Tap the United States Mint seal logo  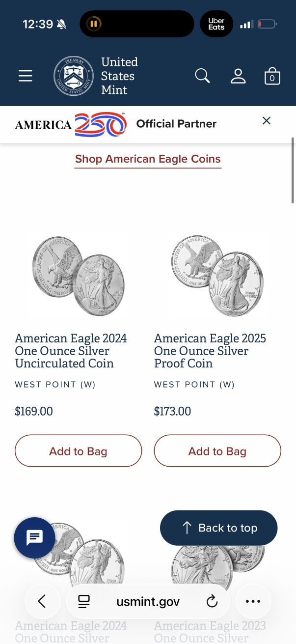pyautogui.click(x=73, y=76)
